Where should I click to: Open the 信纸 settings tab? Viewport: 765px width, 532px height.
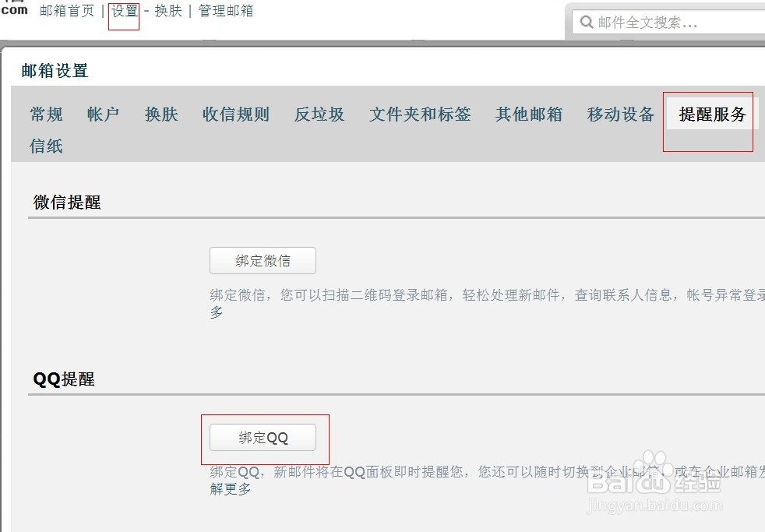[45, 146]
